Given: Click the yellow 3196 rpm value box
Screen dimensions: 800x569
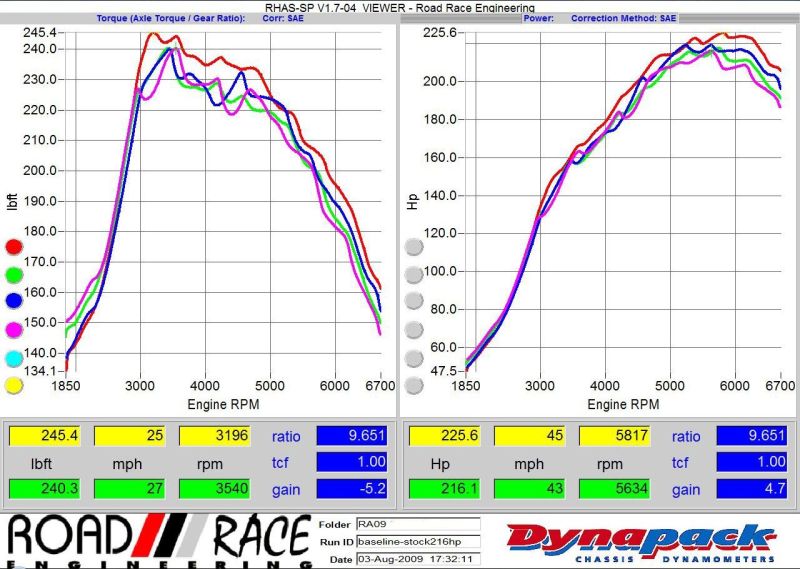Looking at the screenshot, I should [216, 436].
